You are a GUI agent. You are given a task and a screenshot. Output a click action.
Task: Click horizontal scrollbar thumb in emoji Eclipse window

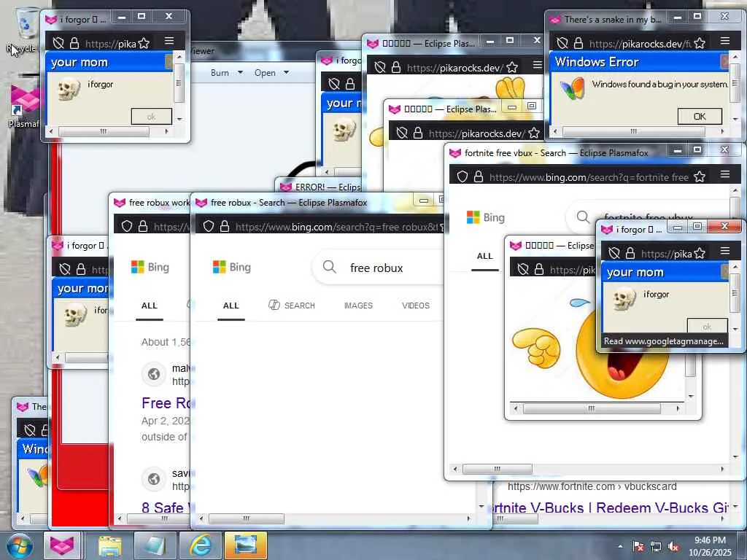tap(591, 408)
